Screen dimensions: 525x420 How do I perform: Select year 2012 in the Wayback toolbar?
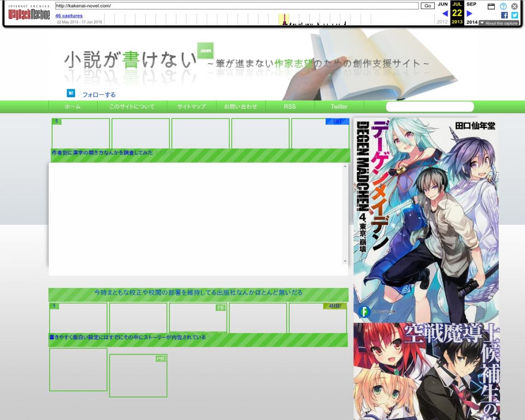(442, 22)
